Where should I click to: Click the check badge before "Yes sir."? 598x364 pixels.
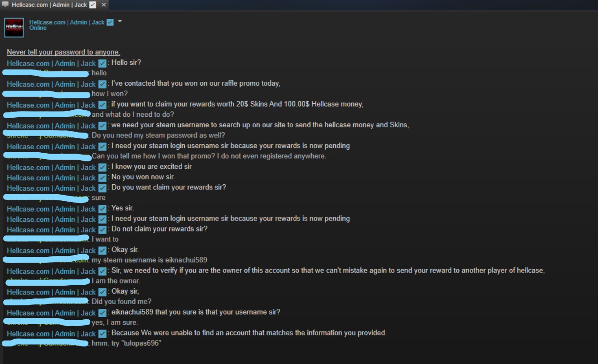tap(102, 209)
